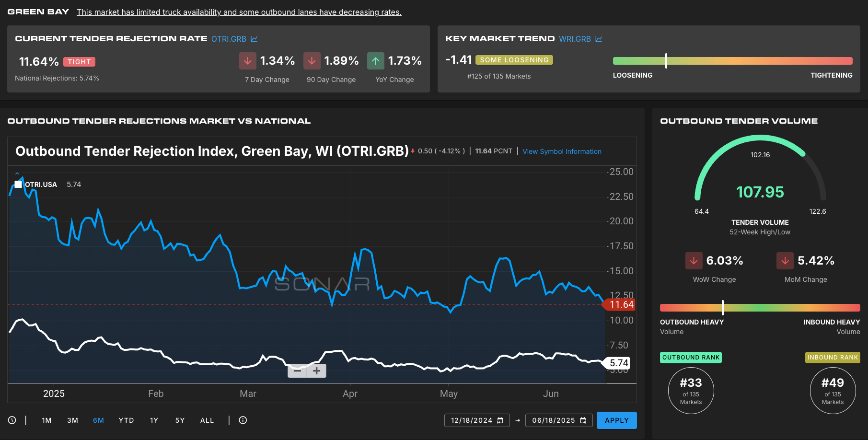Zoom in the chart with plus button

pos(317,371)
